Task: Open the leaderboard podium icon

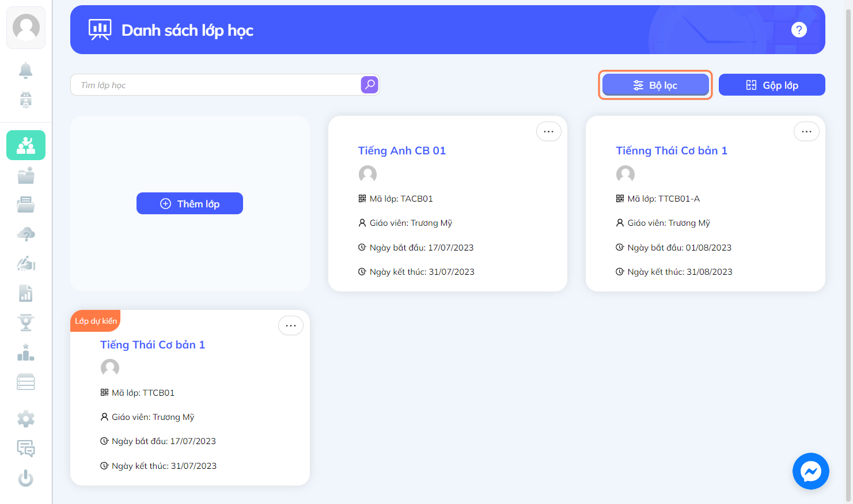Action: (x=26, y=352)
